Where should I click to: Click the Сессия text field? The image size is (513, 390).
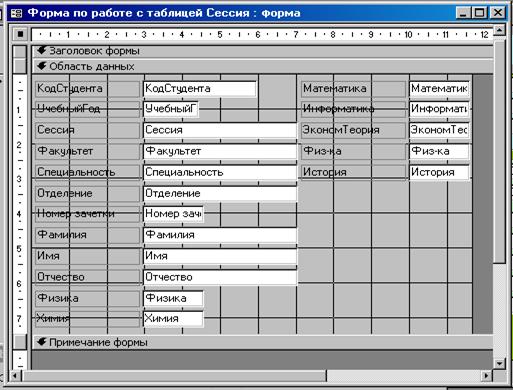[220, 130]
